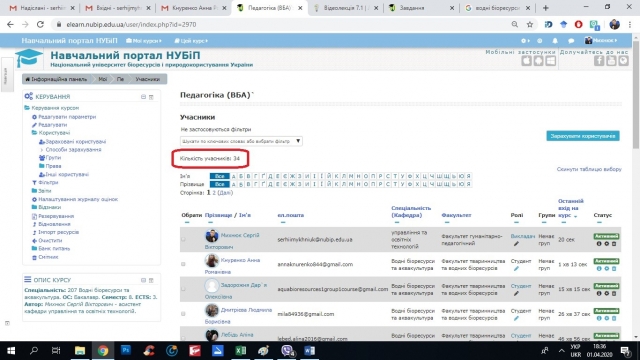Edit role pencil for Дмитрієва Людмила
Viewport: 640px width, 360px height.
[516, 318]
